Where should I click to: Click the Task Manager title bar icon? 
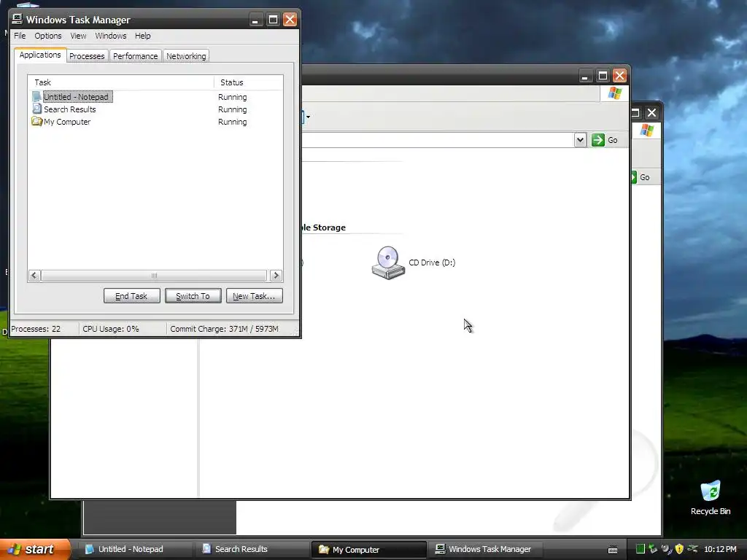18,19
